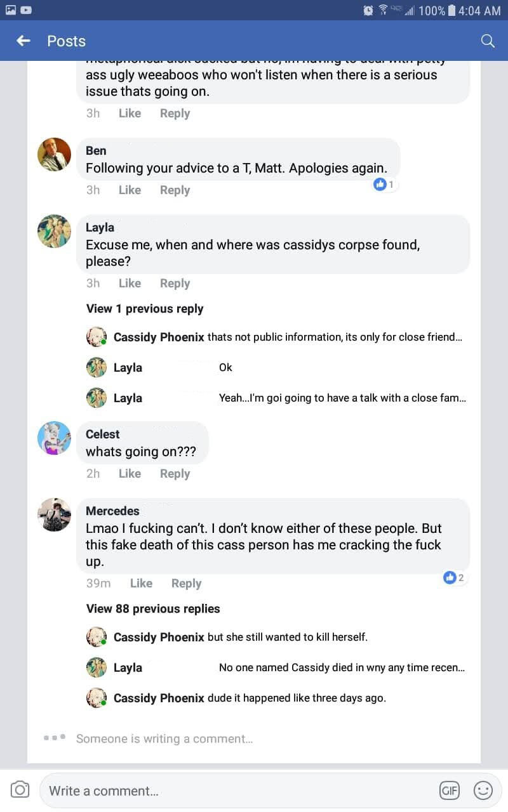Viewport: 508px width, 812px height.
Task: Reply to Mercedes' comment
Action: (x=186, y=583)
